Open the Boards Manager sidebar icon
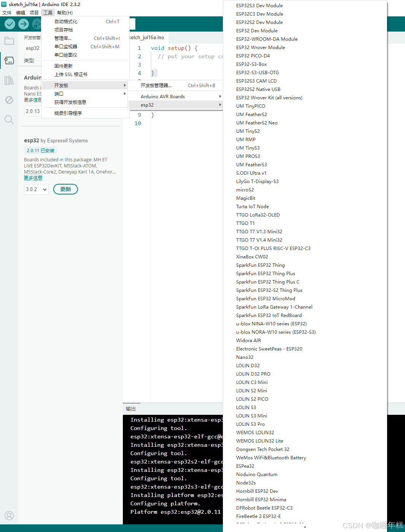This screenshot has width=405, height=532. coord(9,61)
